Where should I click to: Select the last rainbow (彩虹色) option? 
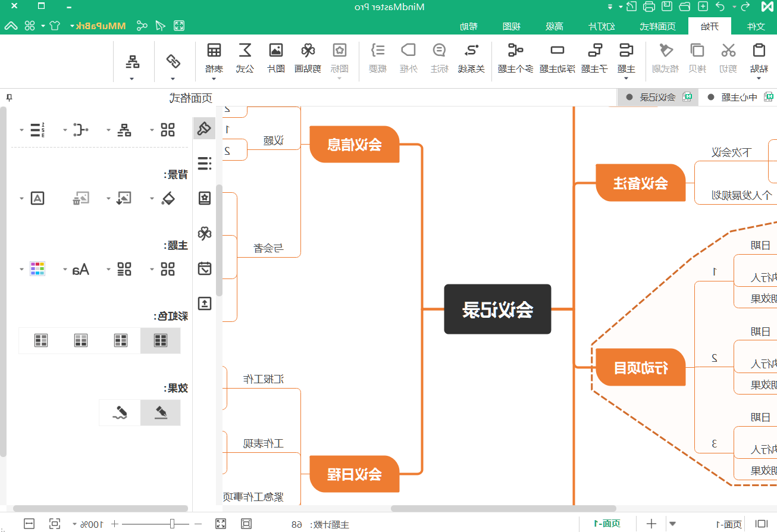pos(41,340)
